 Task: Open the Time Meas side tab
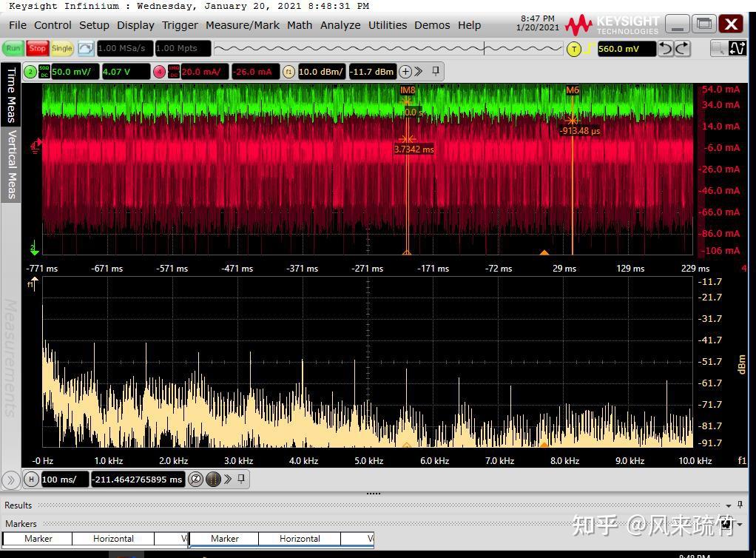pos(10,95)
